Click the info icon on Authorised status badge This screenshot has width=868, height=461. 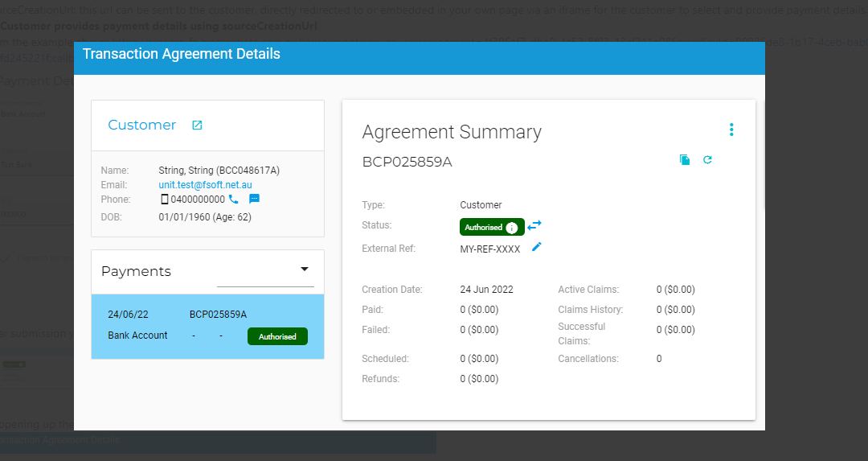click(511, 228)
